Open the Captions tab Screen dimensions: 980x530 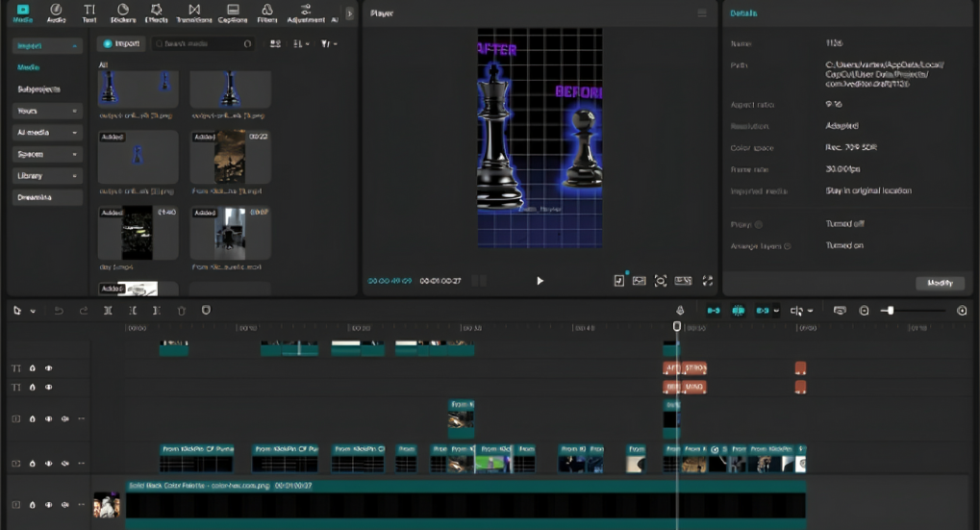pyautogui.click(x=233, y=13)
